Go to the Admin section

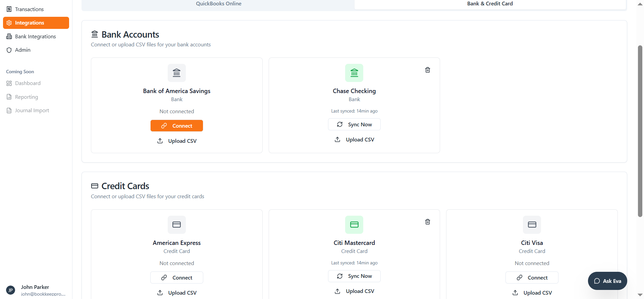tap(22, 50)
